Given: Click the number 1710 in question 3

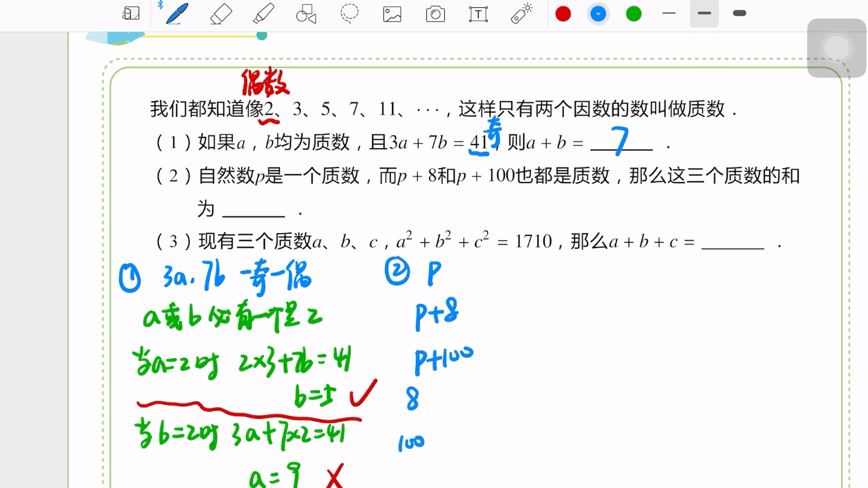Looking at the screenshot, I should tap(533, 242).
